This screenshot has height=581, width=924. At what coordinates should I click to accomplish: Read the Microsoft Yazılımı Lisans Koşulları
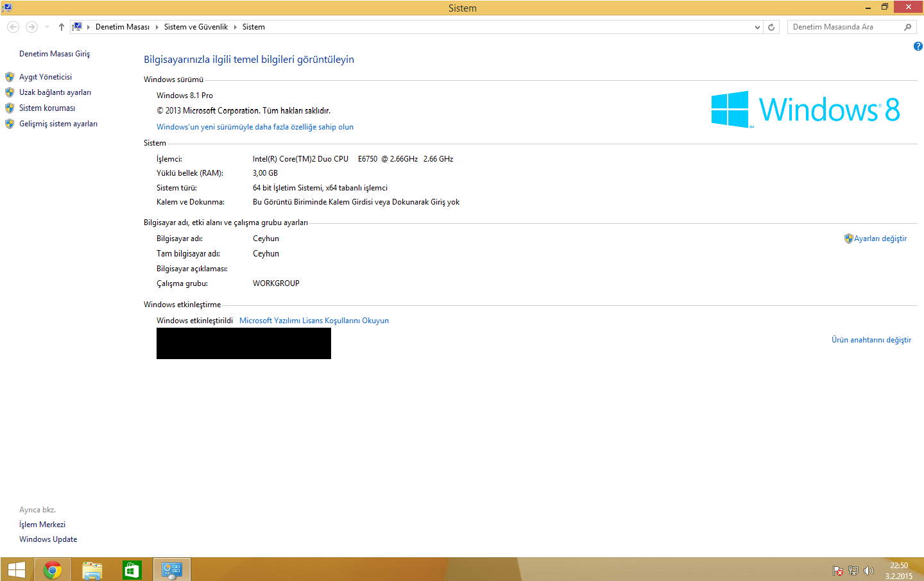(314, 321)
